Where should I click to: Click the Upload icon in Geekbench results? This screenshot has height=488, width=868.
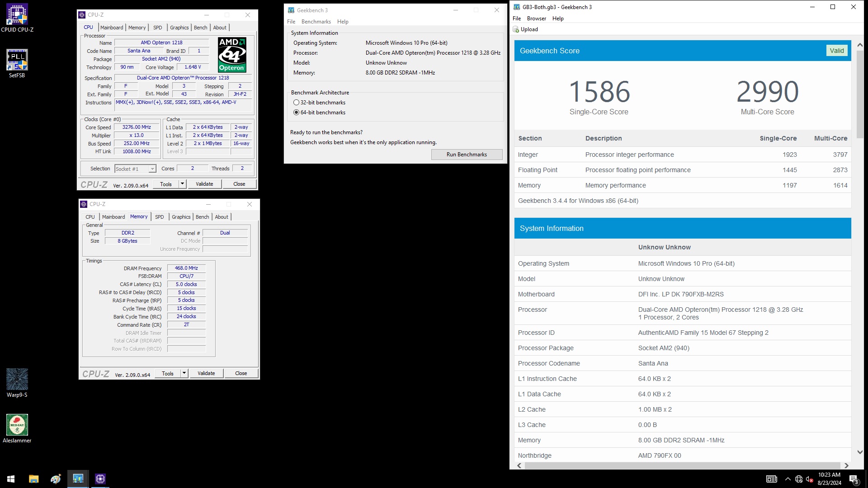click(516, 29)
